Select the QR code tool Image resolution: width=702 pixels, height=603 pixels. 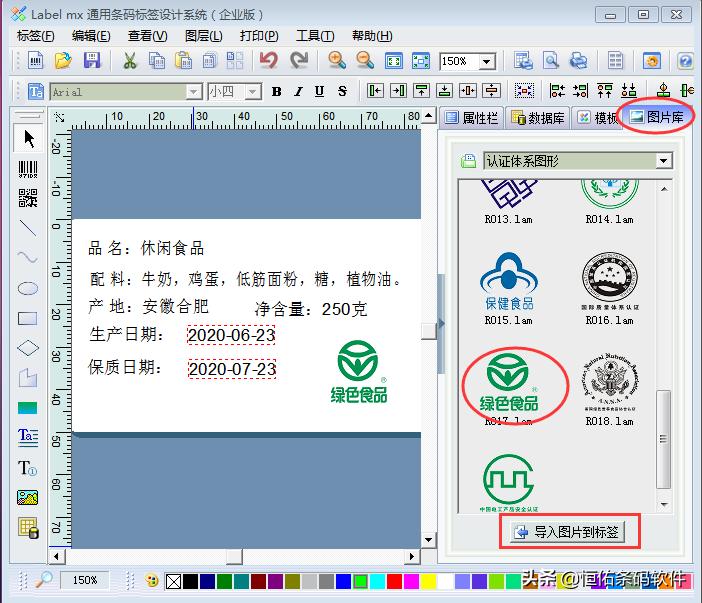click(28, 197)
